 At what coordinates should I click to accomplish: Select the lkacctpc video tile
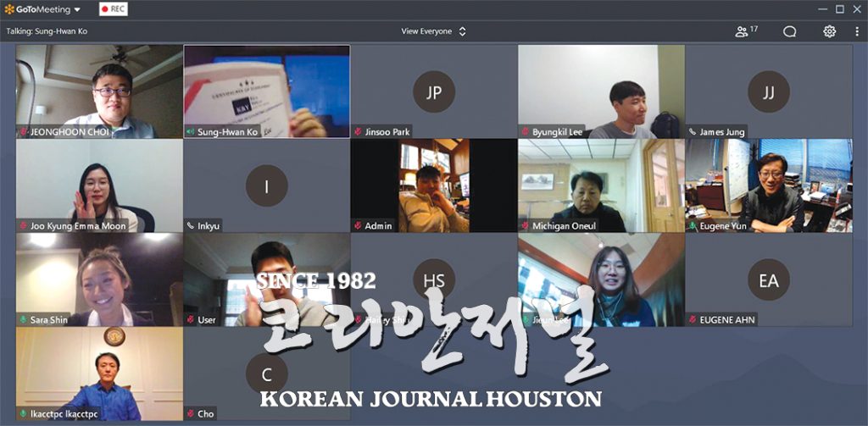tap(99, 373)
